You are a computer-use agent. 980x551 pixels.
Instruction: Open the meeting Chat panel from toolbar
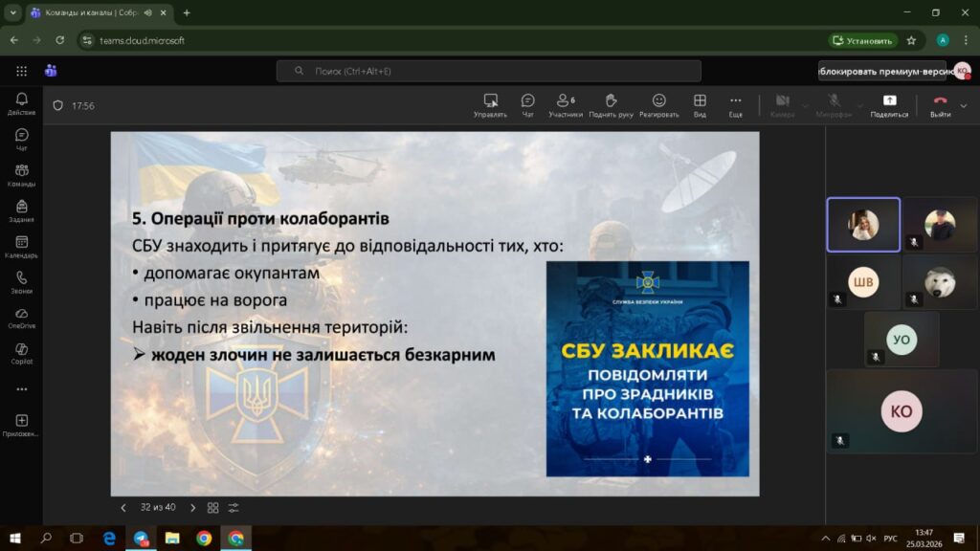click(527, 104)
